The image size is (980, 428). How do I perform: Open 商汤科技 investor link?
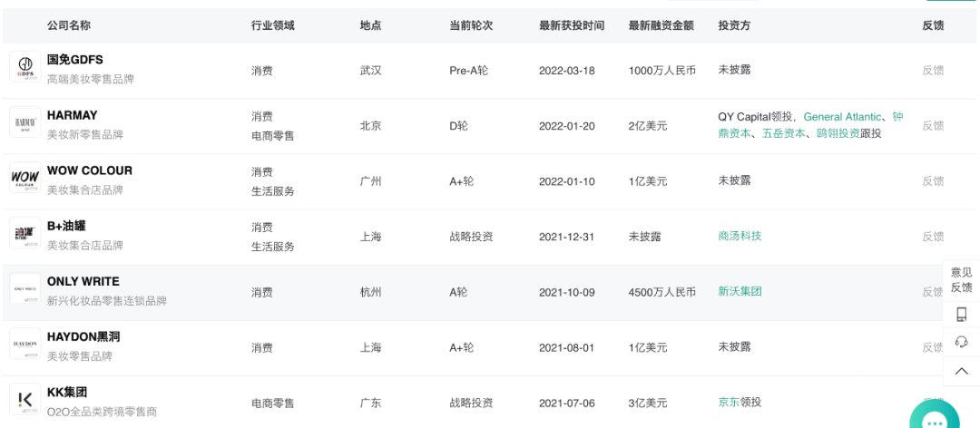point(740,236)
